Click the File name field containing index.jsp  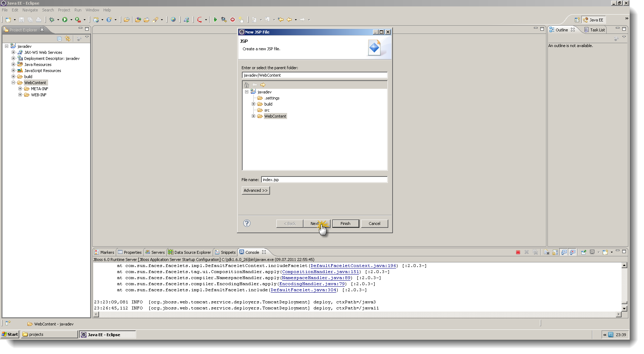coord(324,179)
